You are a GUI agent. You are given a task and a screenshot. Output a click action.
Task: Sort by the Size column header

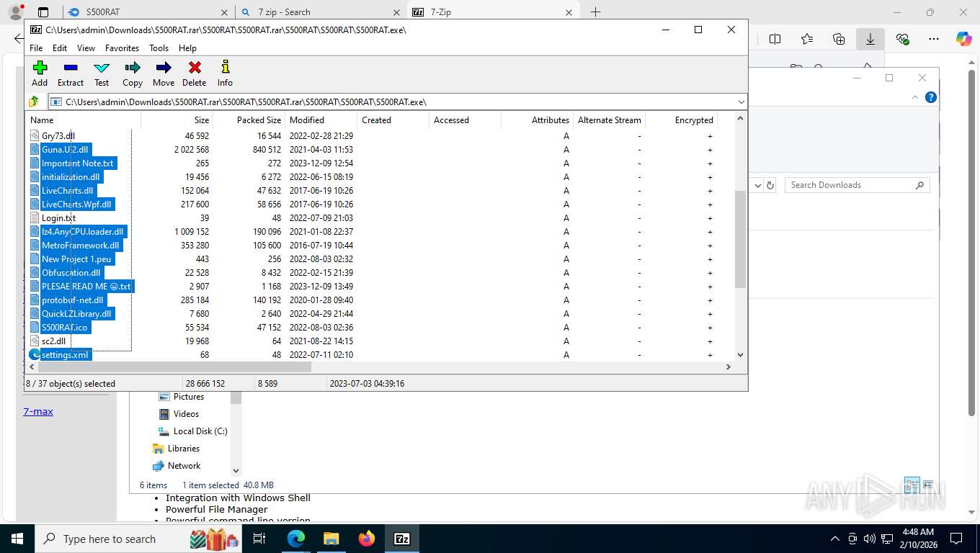(x=177, y=120)
